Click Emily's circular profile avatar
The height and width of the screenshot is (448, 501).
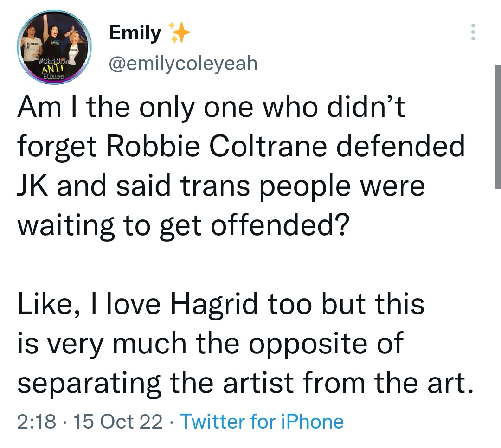(54, 47)
